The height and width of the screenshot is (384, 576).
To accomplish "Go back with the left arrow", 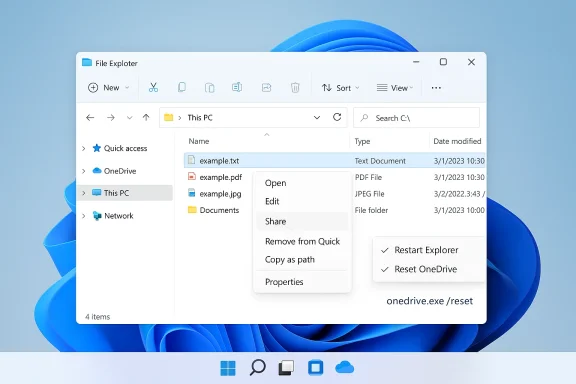I will (90, 118).
